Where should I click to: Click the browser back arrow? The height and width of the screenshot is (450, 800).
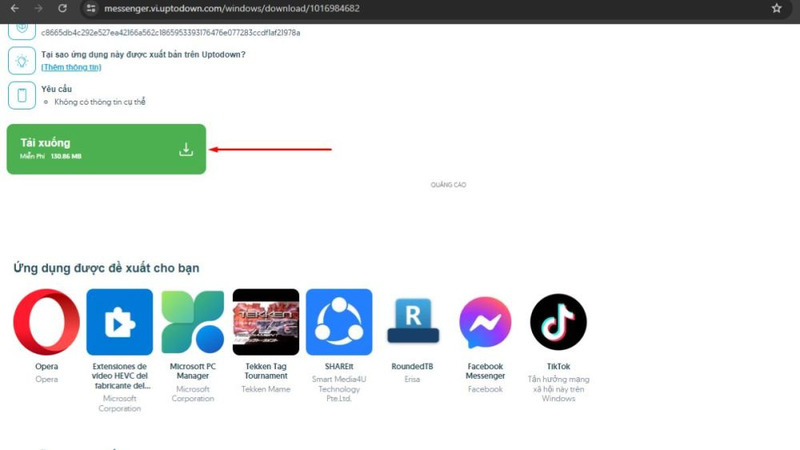(x=14, y=9)
